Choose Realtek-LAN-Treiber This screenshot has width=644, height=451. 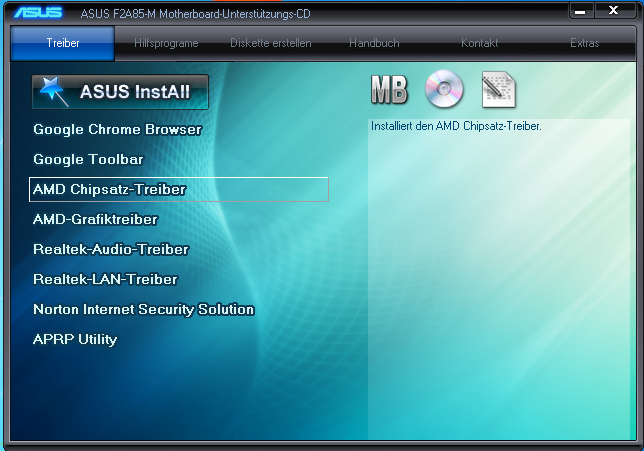[x=105, y=279]
